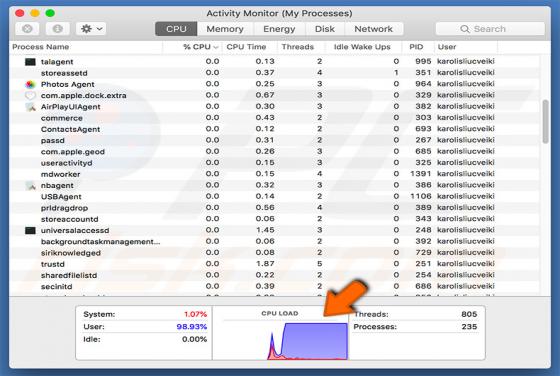Select the Photos Agent icon
This screenshot has height=376, width=560.
click(30, 84)
